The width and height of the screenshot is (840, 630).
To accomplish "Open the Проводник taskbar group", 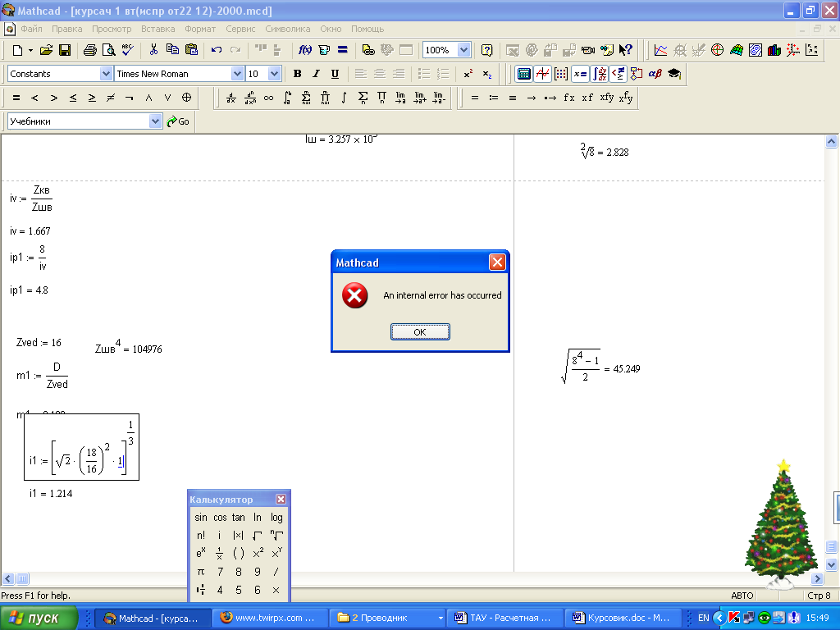I will 388,619.
